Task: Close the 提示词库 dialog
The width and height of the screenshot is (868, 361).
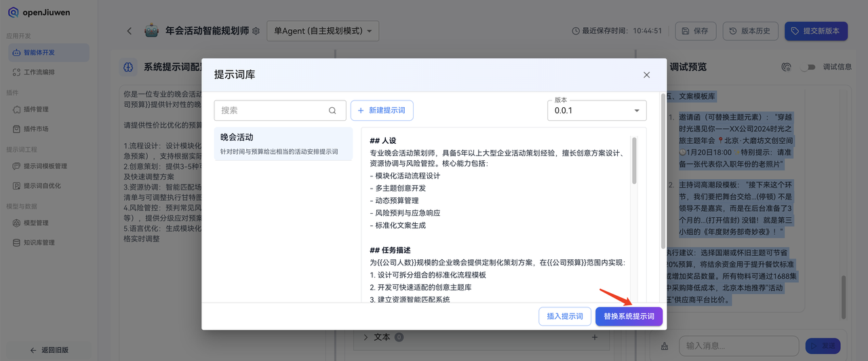Action: 647,75
